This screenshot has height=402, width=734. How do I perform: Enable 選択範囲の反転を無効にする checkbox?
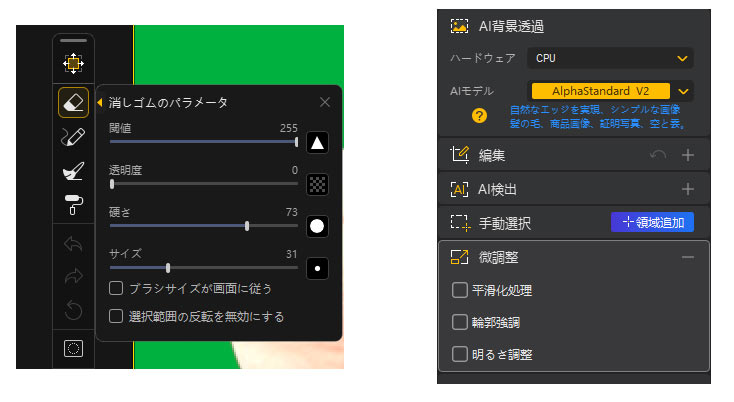pos(116,316)
